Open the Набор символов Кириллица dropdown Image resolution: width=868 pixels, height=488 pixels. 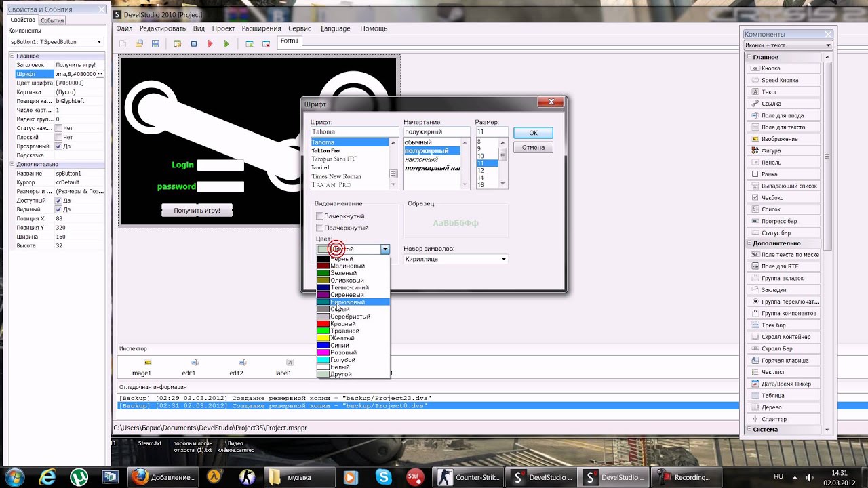456,259
